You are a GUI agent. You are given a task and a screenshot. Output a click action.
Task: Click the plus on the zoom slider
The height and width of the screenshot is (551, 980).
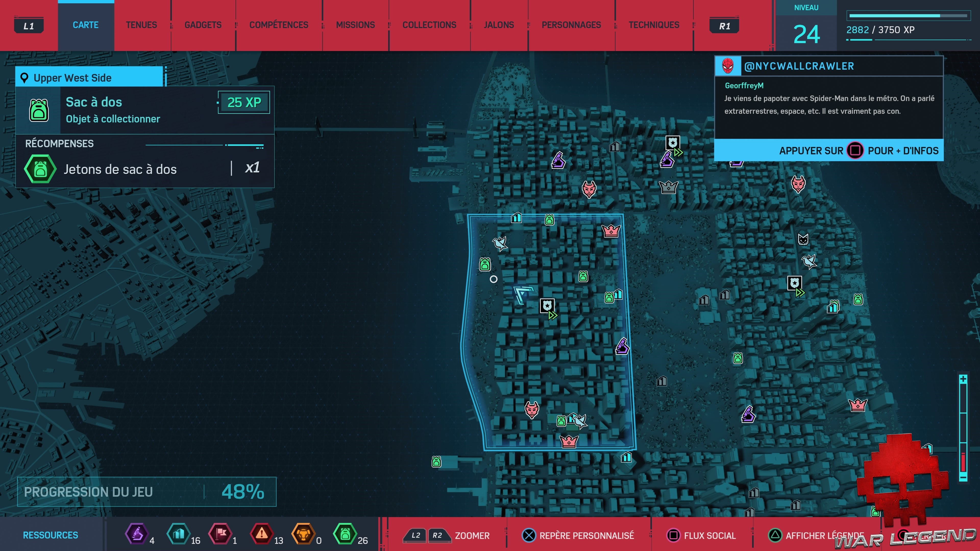point(963,379)
